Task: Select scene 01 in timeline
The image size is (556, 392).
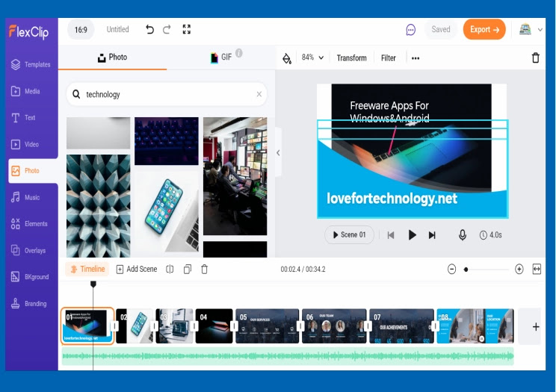Action: (x=87, y=326)
